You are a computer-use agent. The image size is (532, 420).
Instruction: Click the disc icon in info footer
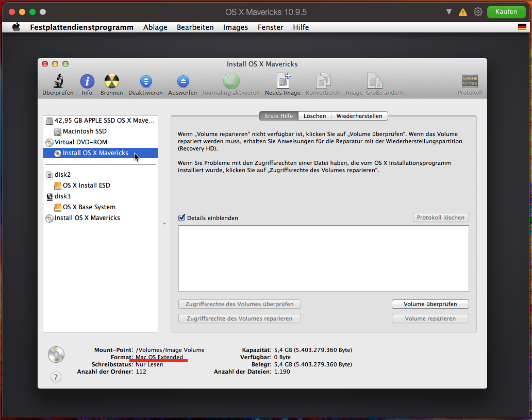[56, 355]
